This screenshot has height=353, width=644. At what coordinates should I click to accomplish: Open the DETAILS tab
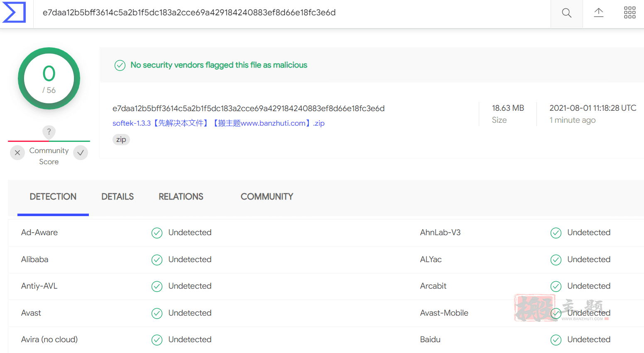coord(118,197)
